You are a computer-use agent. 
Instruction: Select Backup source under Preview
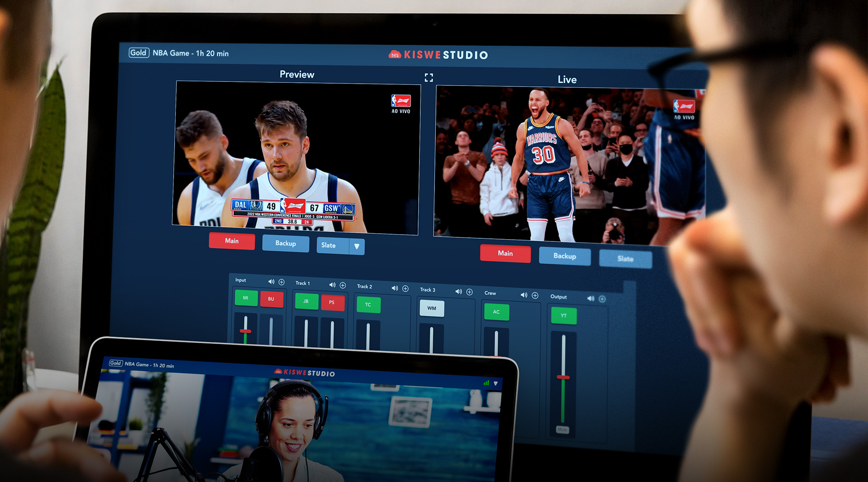286,243
